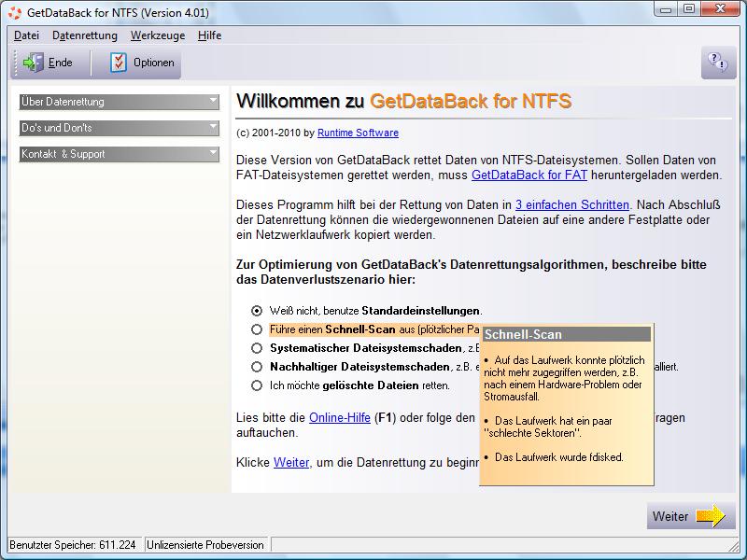Expand the Kontakt & Support panel
The width and height of the screenshot is (747, 560).
[120, 154]
